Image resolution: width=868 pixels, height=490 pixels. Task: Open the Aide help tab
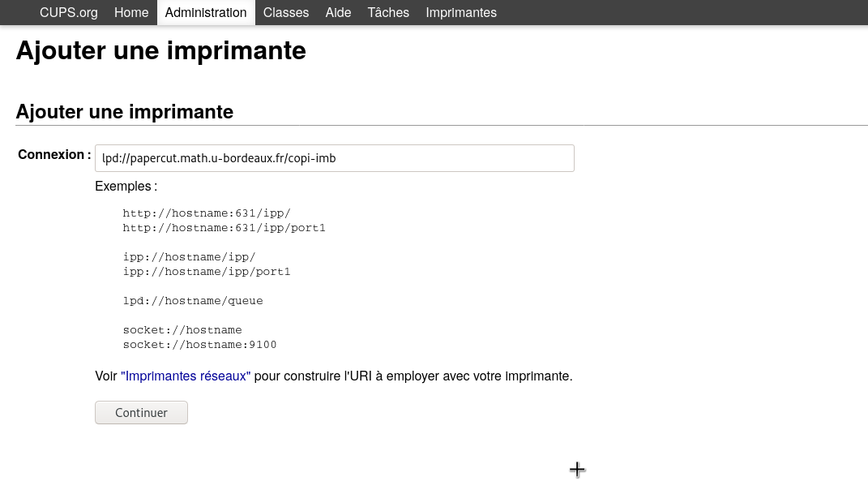(338, 13)
